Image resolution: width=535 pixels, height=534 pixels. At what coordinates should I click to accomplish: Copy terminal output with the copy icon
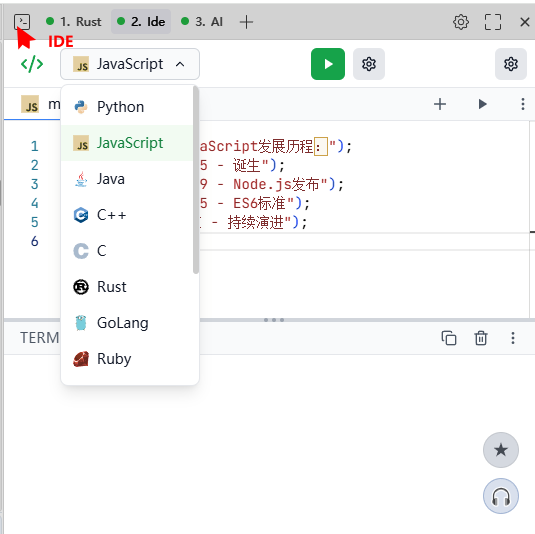pos(448,338)
